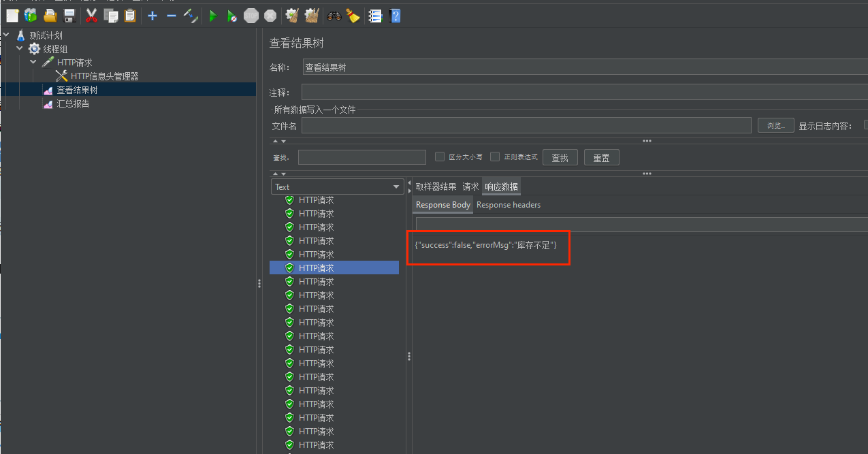868x454 pixels.
Task: Click the clipboard Paste icon
Action: pyautogui.click(x=130, y=15)
